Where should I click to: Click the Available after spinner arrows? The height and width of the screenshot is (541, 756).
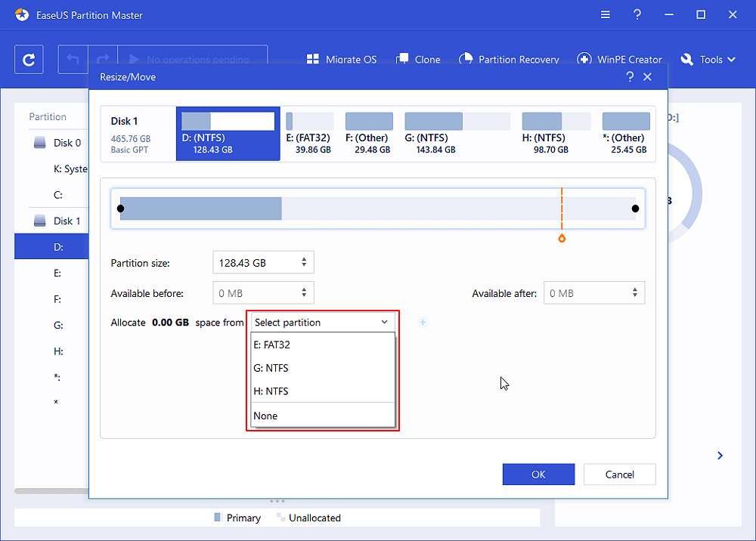(x=635, y=292)
